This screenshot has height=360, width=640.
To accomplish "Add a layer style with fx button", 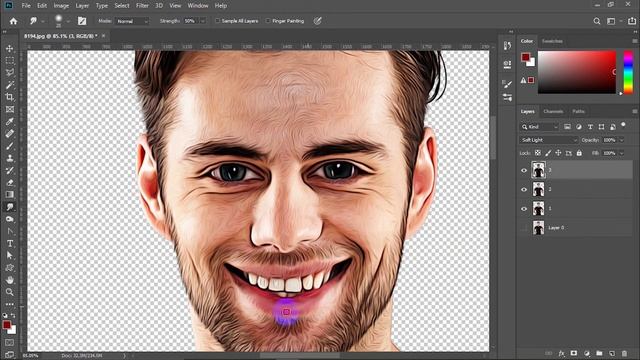I will coord(562,353).
